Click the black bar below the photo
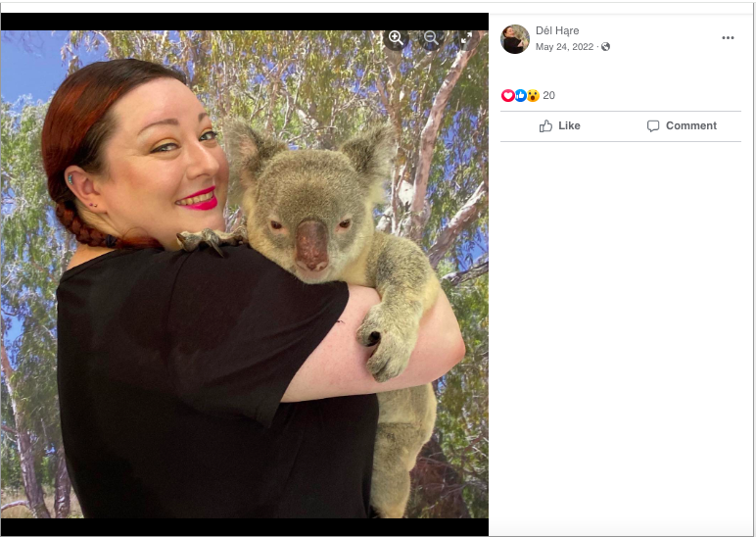The width and height of the screenshot is (756, 537). point(245,527)
